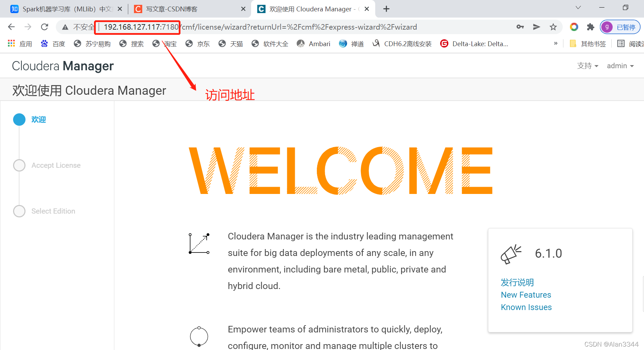Open the saved password key icon
Viewport: 644px width, 350px height.
coord(520,27)
